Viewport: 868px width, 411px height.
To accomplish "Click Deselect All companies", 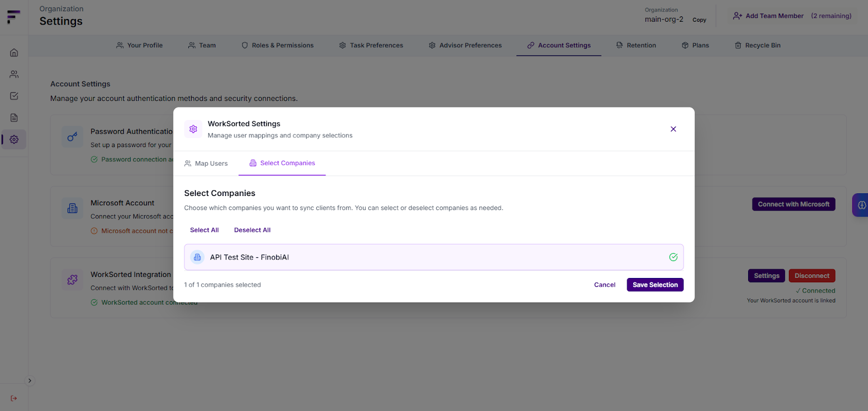I will tap(252, 230).
